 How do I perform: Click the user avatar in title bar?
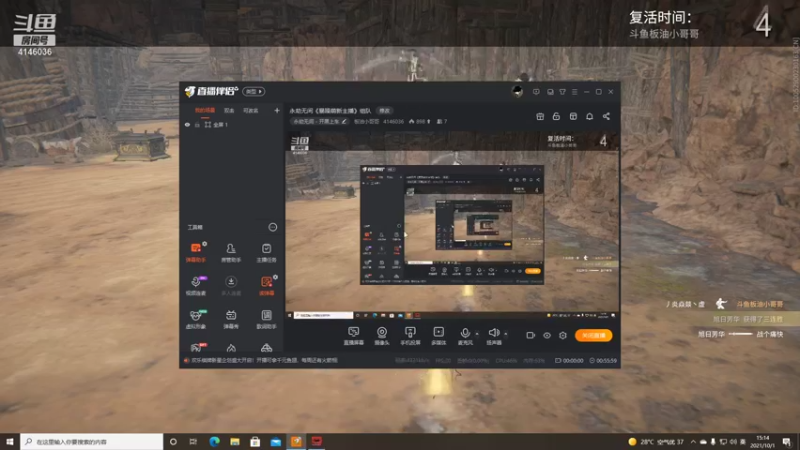point(517,91)
